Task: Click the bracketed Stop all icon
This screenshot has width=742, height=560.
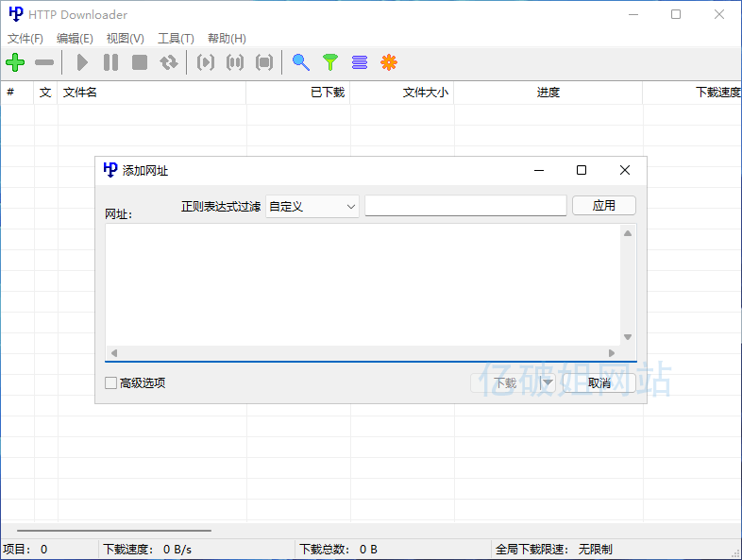Action: [264, 62]
